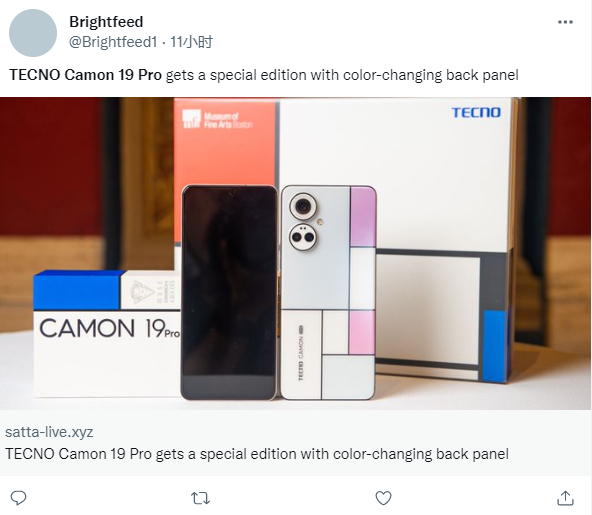Open the three-dot more options menu
The image size is (592, 515).
click(565, 22)
